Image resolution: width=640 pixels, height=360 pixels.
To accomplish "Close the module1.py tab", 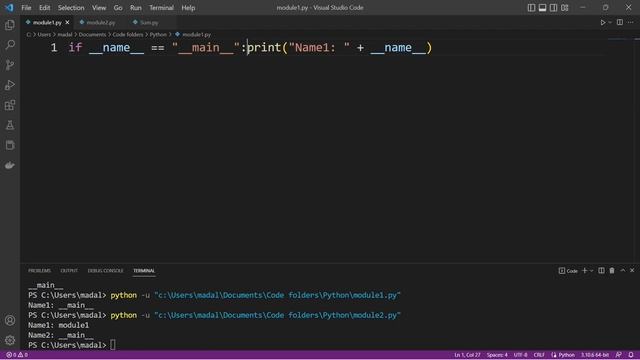I will (67, 22).
